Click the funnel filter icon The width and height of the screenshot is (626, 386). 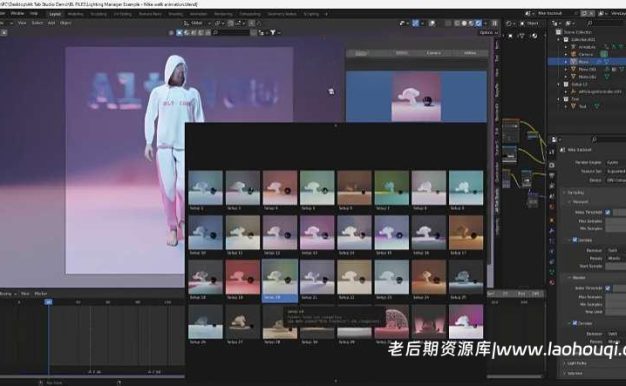pyautogui.click(x=273, y=33)
